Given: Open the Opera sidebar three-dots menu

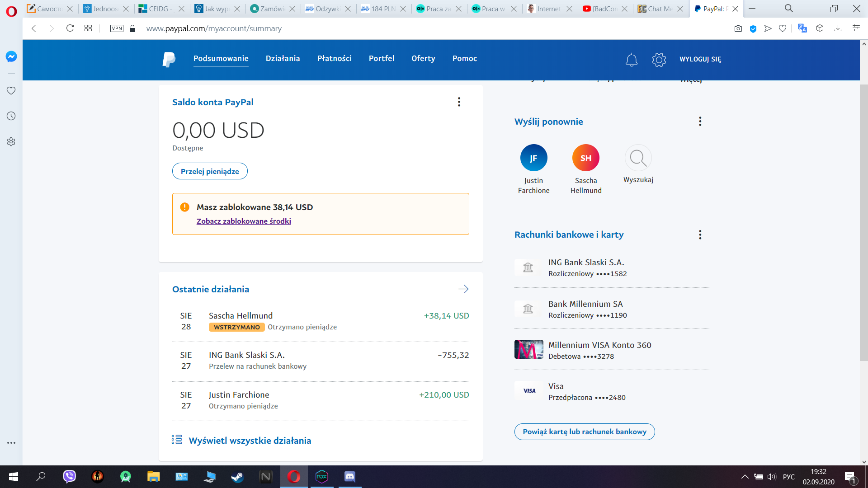Looking at the screenshot, I should tap(11, 443).
